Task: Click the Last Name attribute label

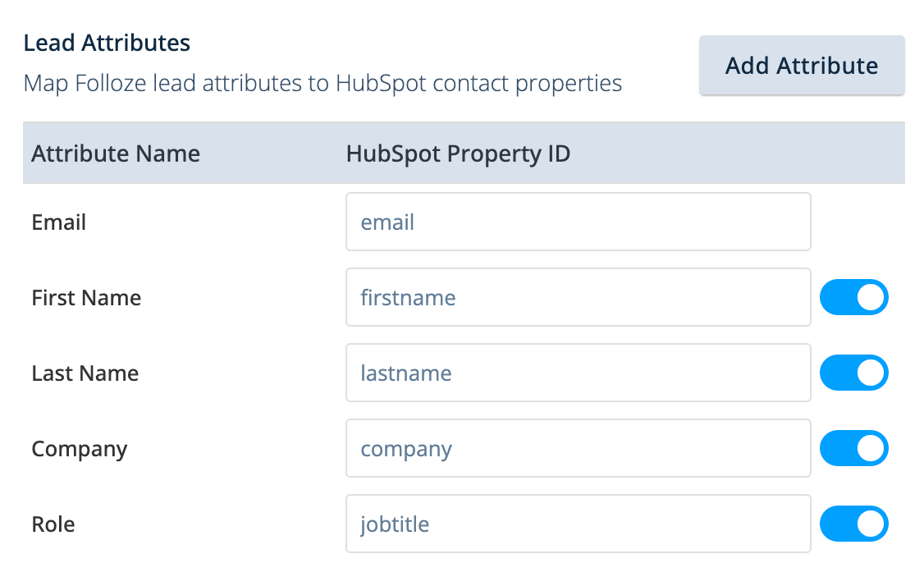Action: pyautogui.click(x=85, y=373)
